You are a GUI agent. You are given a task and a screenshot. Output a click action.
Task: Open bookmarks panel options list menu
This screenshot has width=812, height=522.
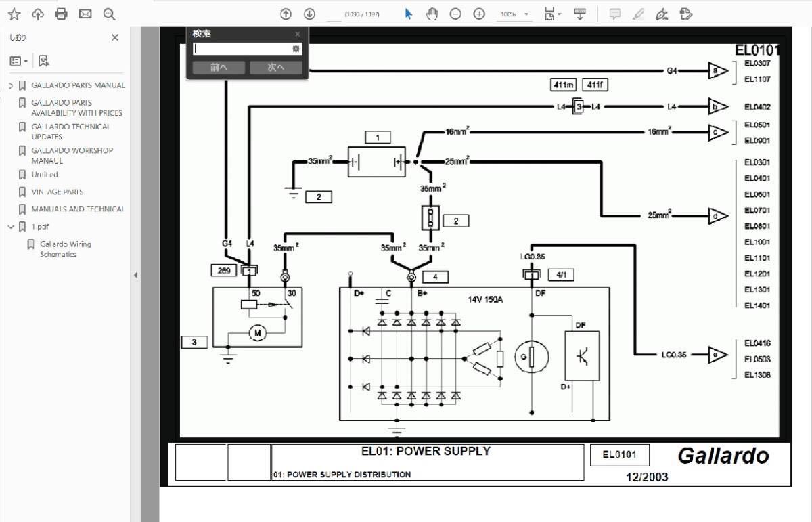click(19, 61)
